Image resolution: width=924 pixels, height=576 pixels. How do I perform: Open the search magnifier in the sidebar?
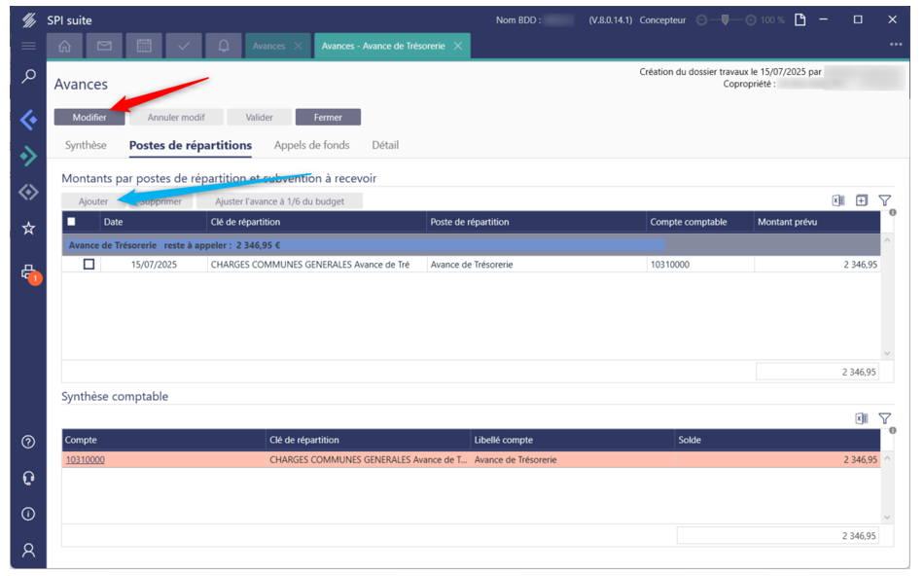pyautogui.click(x=28, y=77)
